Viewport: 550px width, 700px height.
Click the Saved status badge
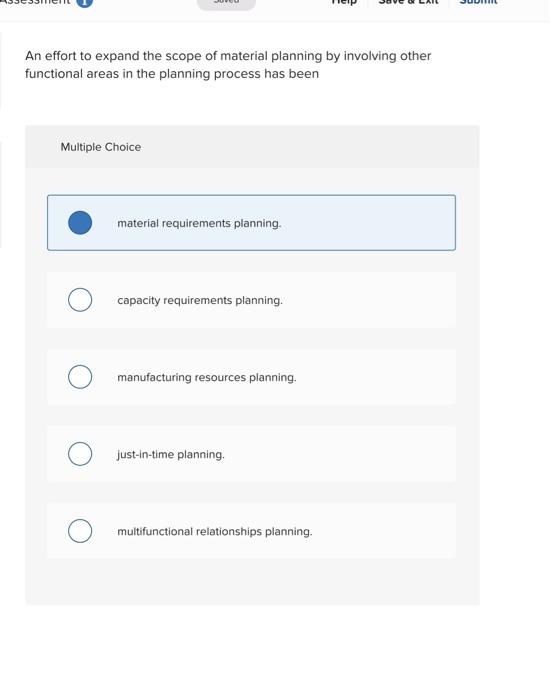pyautogui.click(x=226, y=4)
